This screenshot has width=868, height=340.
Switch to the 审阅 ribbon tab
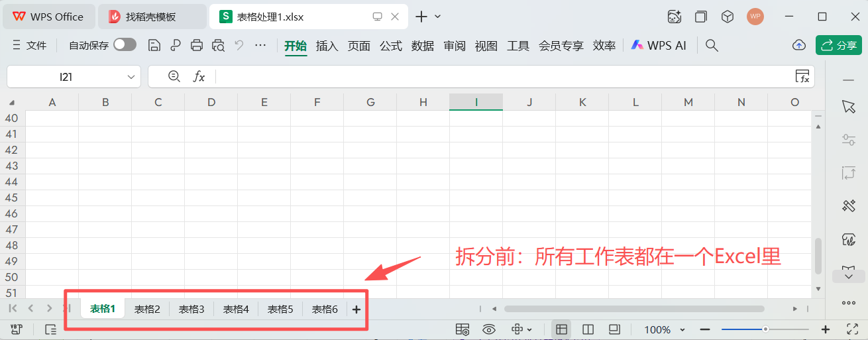coord(455,46)
